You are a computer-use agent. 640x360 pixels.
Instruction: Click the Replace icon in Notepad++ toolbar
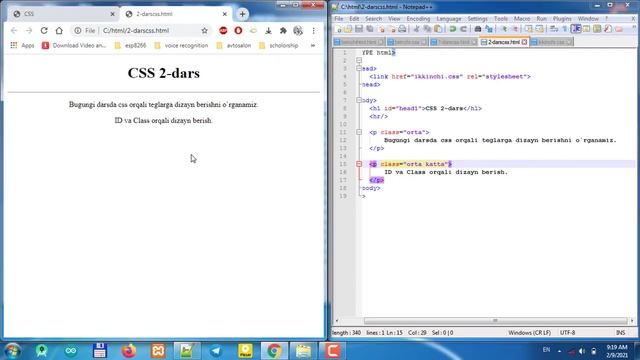point(489,29)
